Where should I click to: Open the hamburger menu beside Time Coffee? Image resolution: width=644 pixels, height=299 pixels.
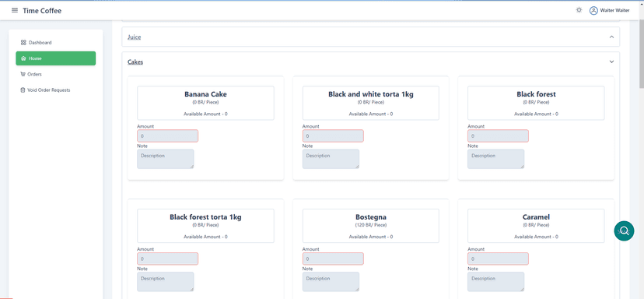pos(15,10)
